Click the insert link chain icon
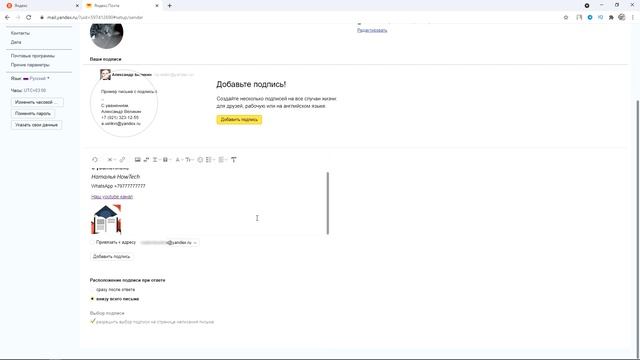The height and width of the screenshot is (360, 640). click(x=122, y=160)
